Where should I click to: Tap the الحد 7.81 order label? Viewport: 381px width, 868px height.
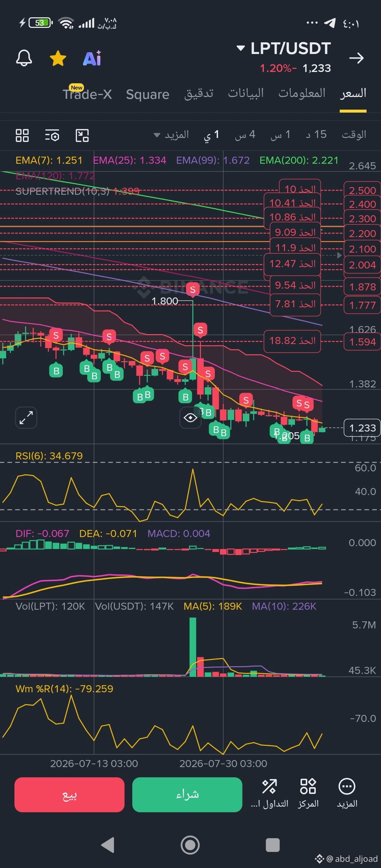[295, 304]
